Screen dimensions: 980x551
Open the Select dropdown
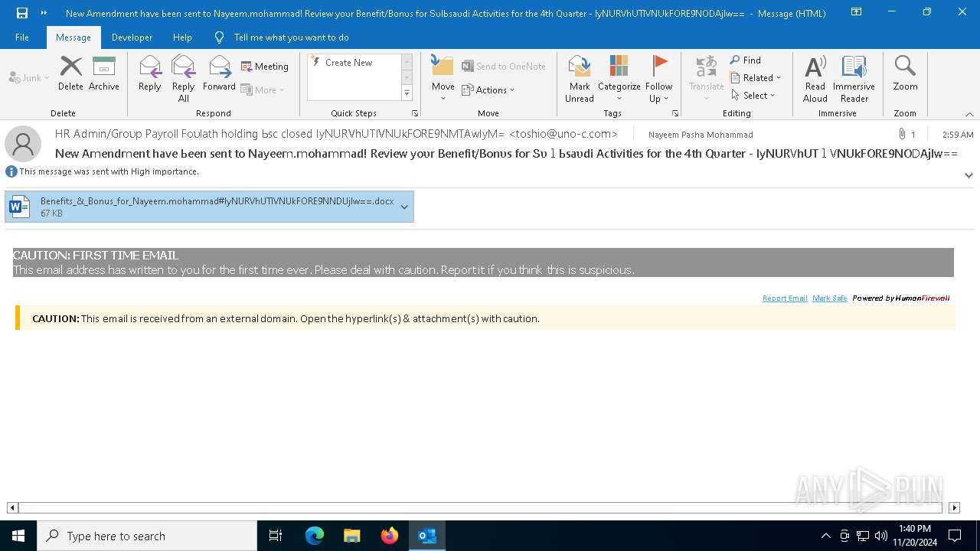(x=753, y=96)
